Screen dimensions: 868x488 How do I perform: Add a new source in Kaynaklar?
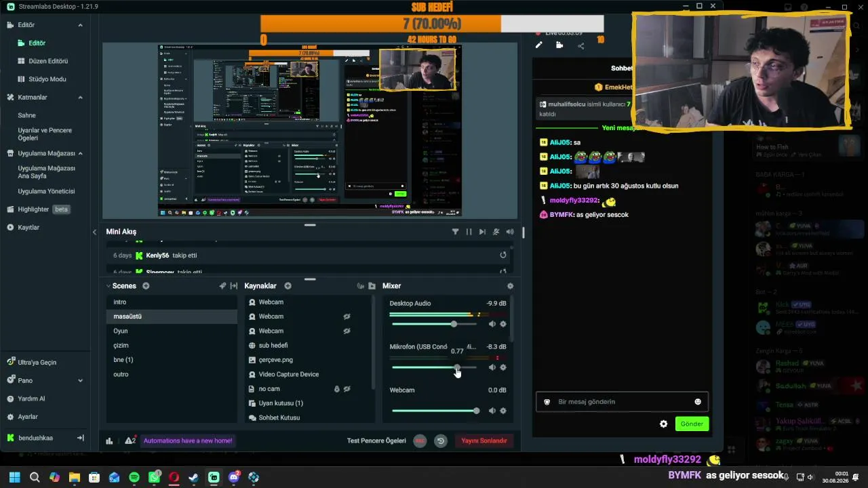coord(288,286)
